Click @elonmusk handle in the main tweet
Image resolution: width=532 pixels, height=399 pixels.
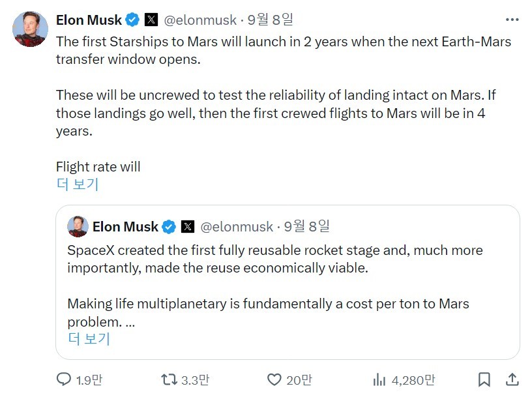click(200, 20)
